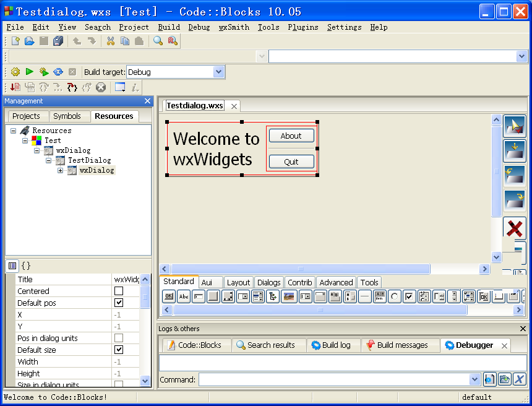The width and height of the screenshot is (532, 406).
Task: Switch to the Symbols tab
Action: pyautogui.click(x=67, y=116)
